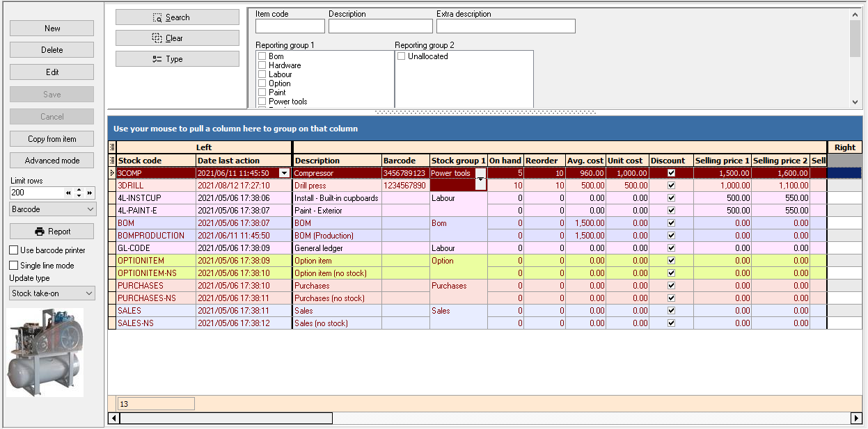Open date dropdown in the 3COMP row
Screen dimensions: 868x429
click(x=284, y=173)
